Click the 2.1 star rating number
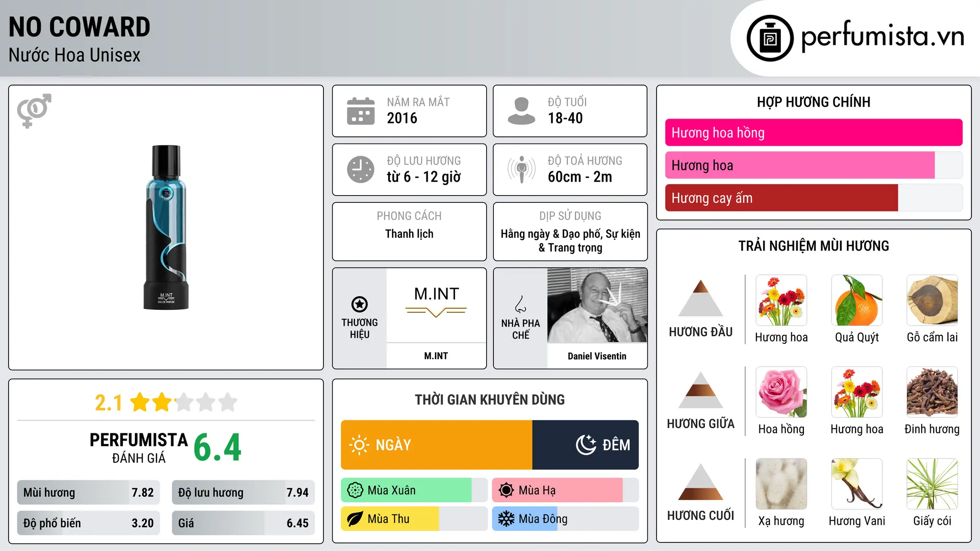The image size is (980, 551). pyautogui.click(x=109, y=403)
